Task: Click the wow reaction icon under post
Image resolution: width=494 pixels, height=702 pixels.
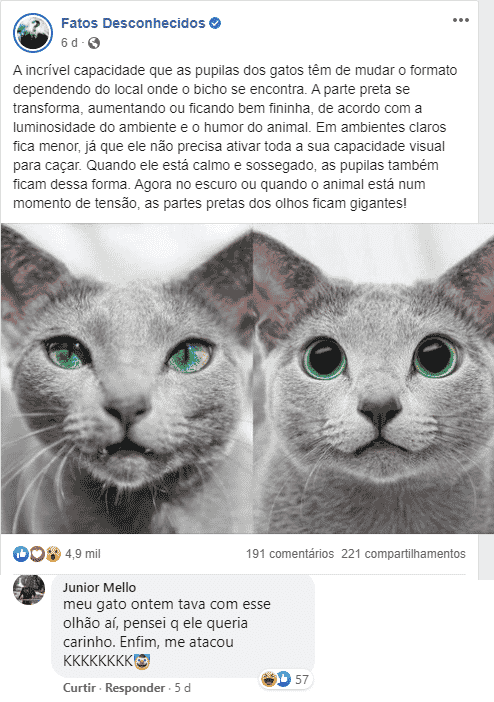Action: (53, 554)
